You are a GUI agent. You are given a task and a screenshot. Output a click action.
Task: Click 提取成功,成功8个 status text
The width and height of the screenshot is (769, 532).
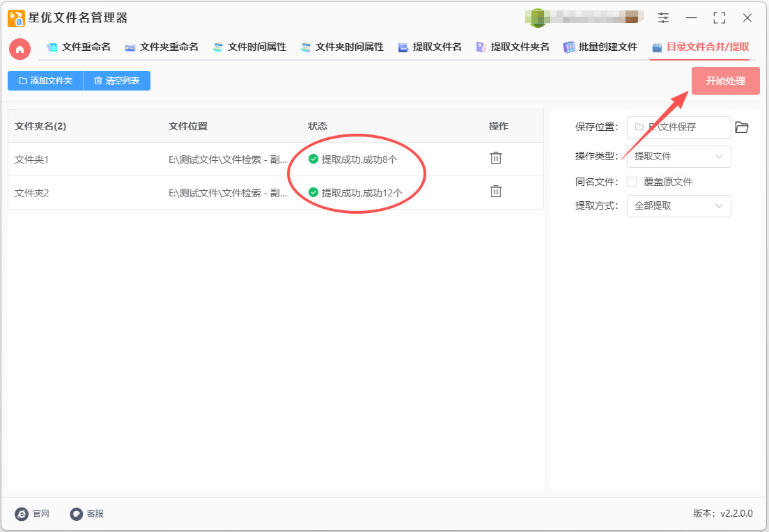pos(359,159)
